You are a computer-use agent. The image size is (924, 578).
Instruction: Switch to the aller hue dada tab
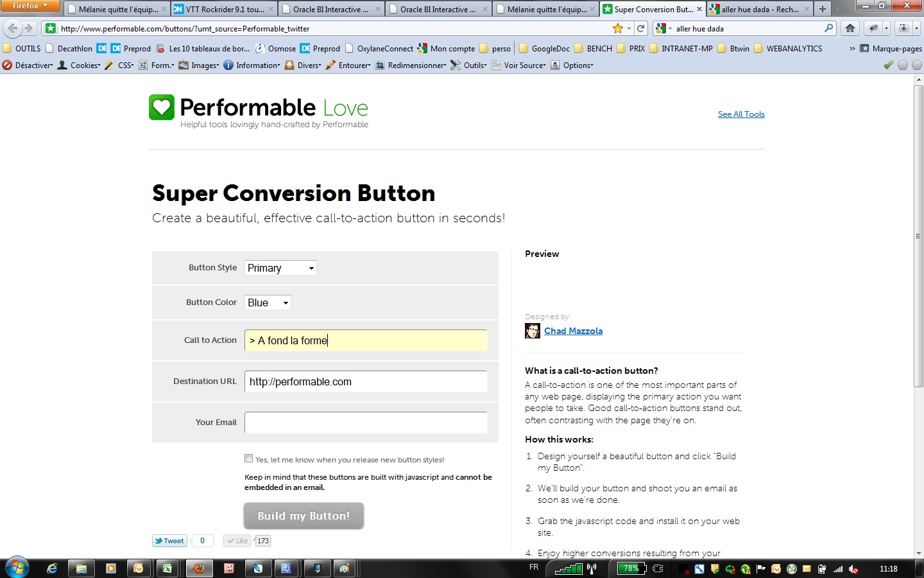tap(760, 9)
